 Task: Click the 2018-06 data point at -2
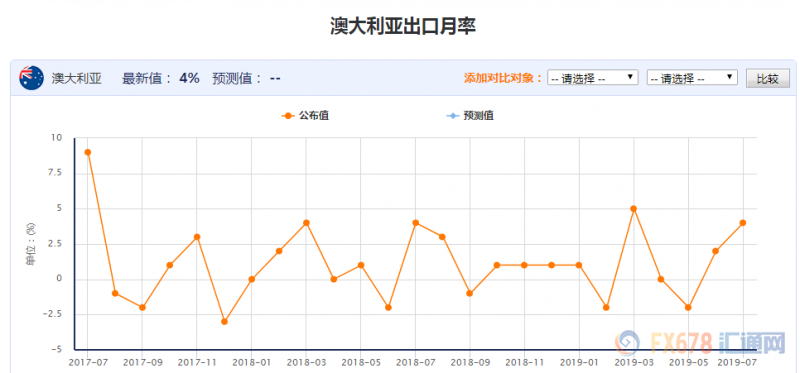tap(388, 308)
